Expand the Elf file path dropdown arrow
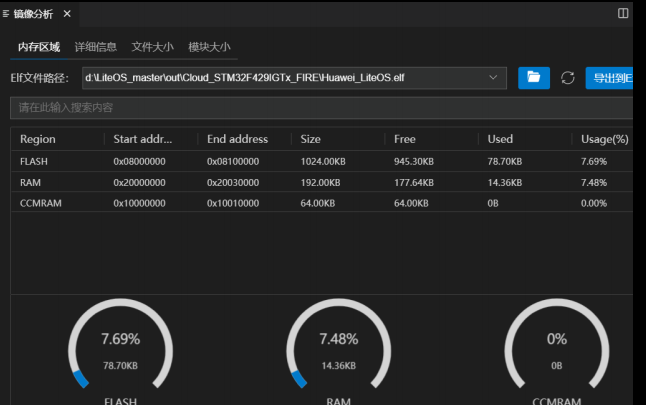The width and height of the screenshot is (646, 405). [493, 77]
